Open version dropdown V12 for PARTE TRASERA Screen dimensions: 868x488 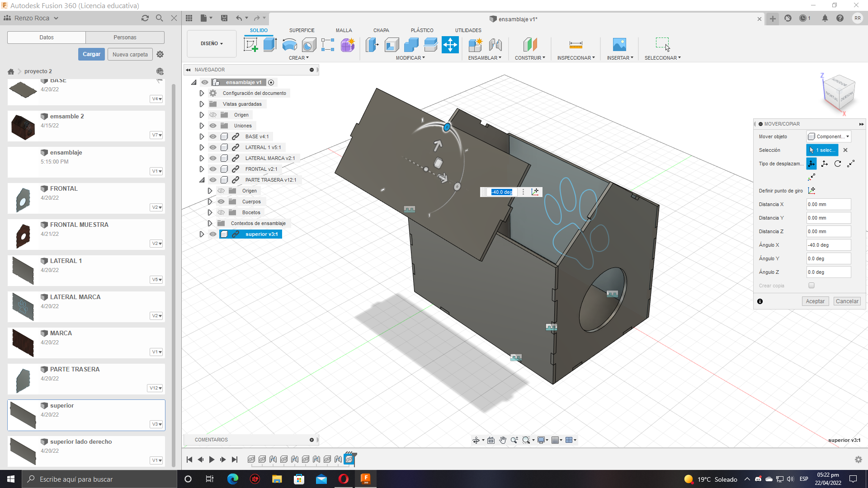(x=156, y=388)
